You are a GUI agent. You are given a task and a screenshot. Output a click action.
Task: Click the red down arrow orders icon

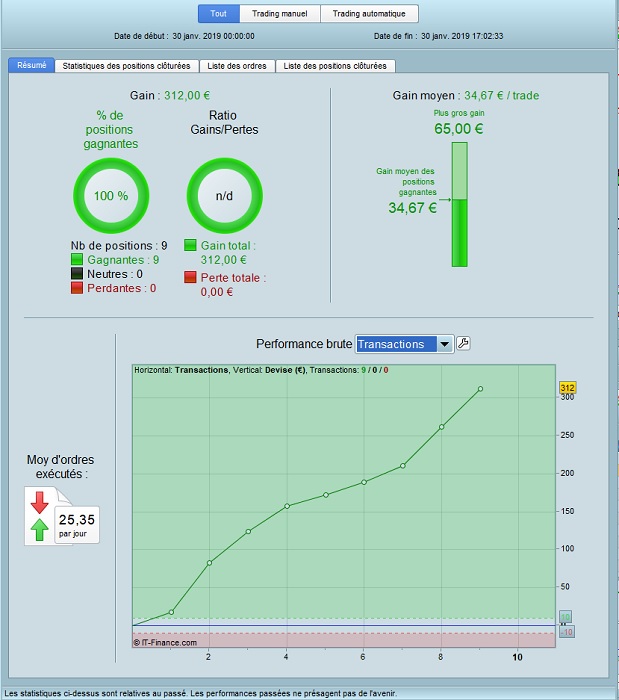point(39,503)
